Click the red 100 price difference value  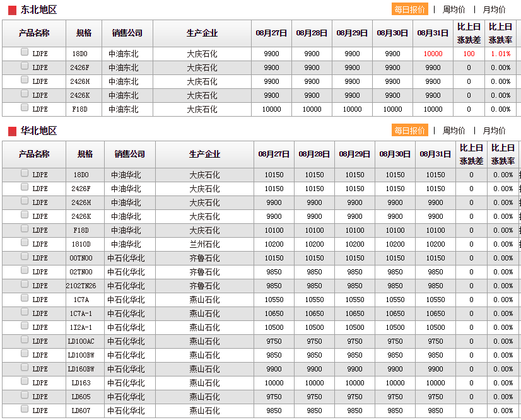tap(469, 54)
